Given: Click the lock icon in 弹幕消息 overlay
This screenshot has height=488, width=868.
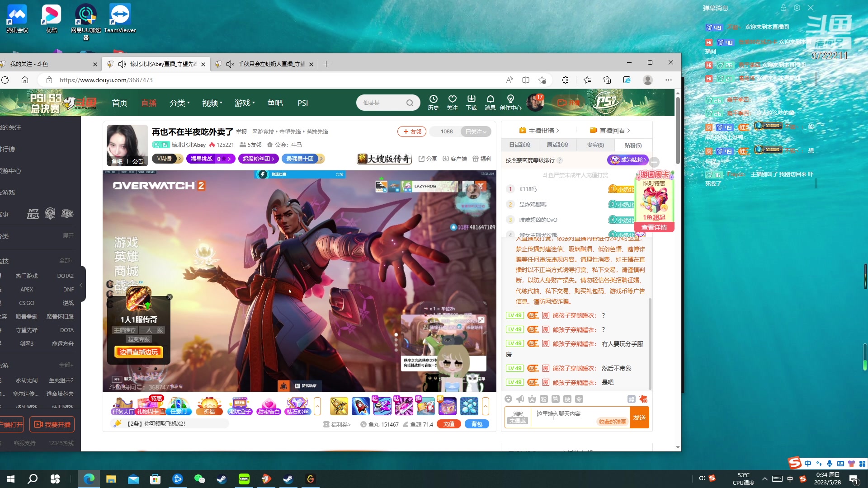Looking at the screenshot, I should (x=783, y=8).
